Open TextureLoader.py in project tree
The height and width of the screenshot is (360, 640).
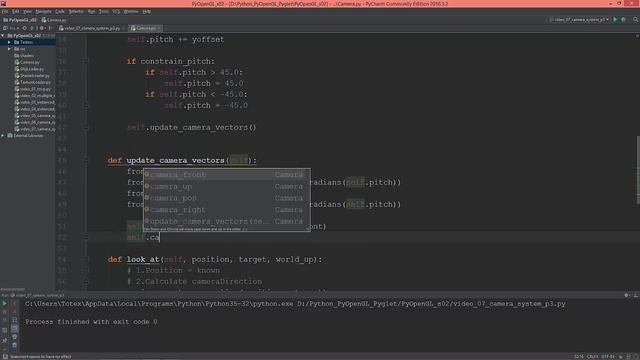pos(33,82)
